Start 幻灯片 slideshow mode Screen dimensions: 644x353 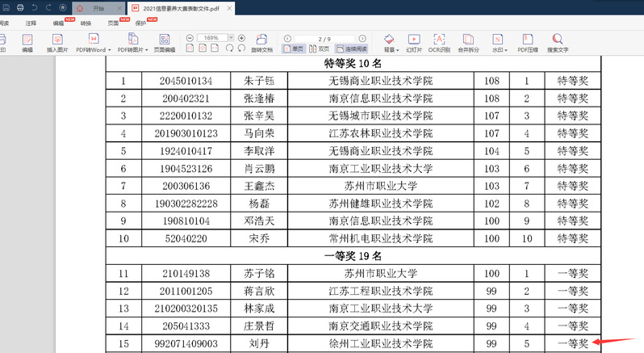[414, 43]
